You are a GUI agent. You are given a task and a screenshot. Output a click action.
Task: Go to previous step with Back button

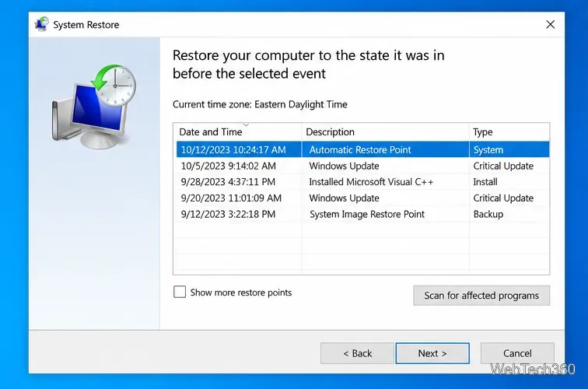pyautogui.click(x=357, y=353)
